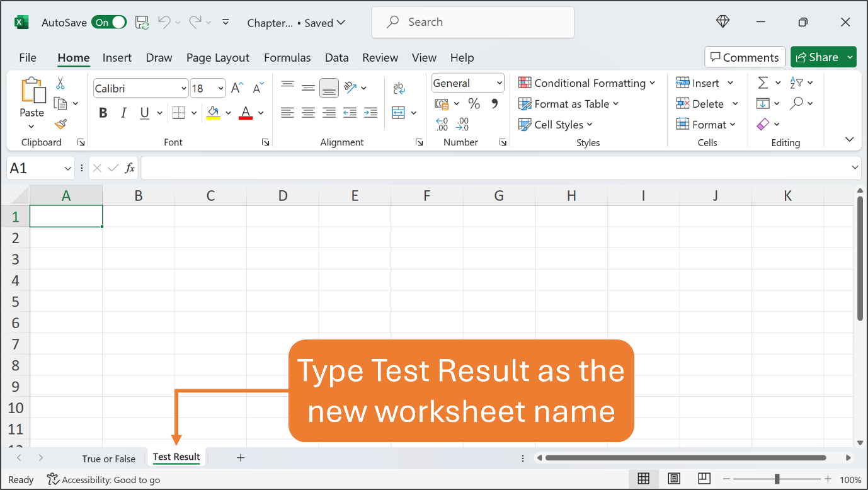Click the Borders icon
Viewport: 868px width, 490px height.
[178, 113]
